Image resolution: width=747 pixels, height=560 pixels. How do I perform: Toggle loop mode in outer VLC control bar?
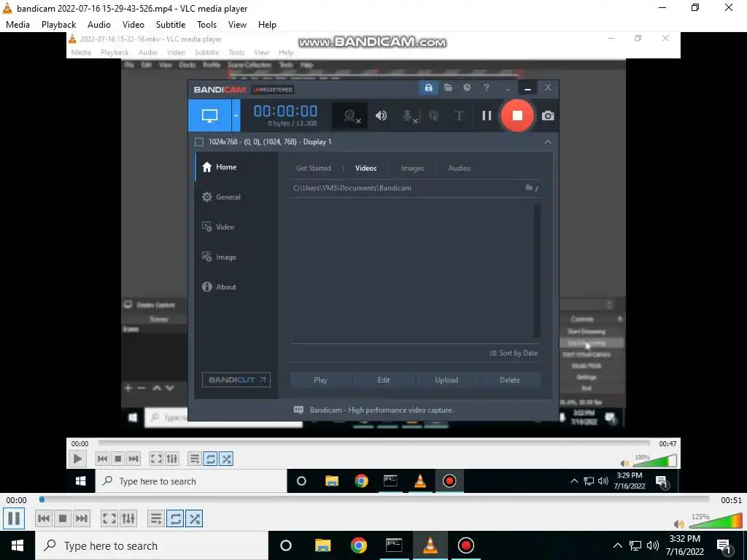(175, 518)
